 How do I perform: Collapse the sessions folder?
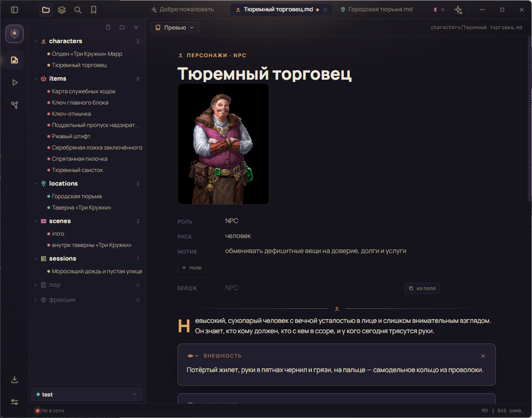tap(36, 259)
